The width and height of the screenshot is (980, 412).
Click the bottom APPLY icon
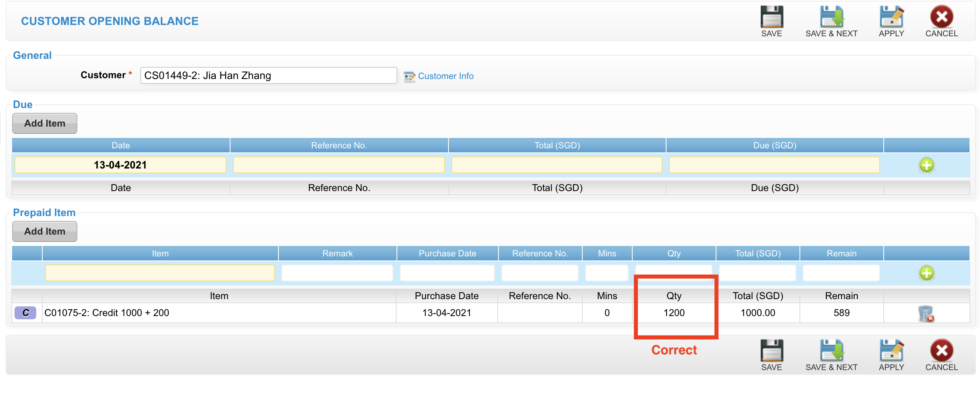tap(891, 350)
